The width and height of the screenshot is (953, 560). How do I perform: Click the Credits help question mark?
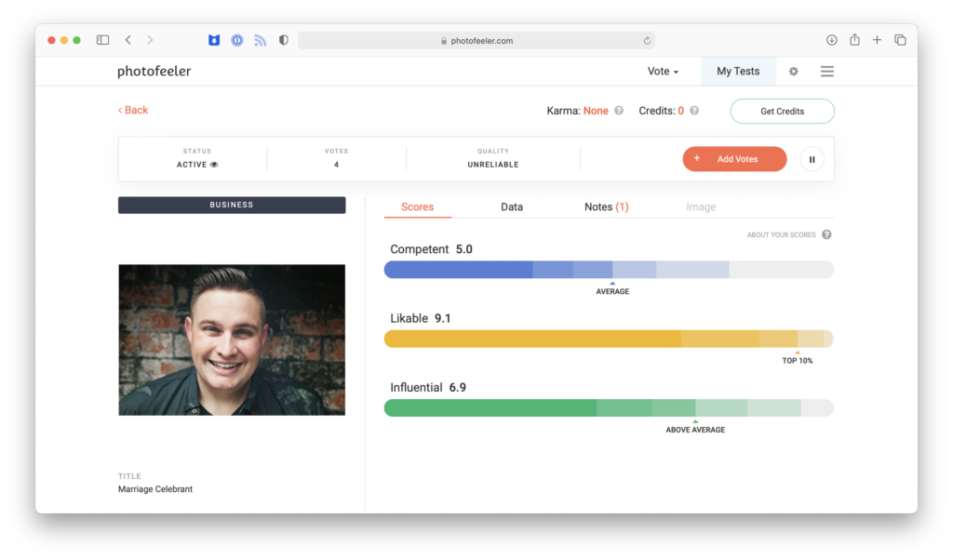(x=694, y=111)
